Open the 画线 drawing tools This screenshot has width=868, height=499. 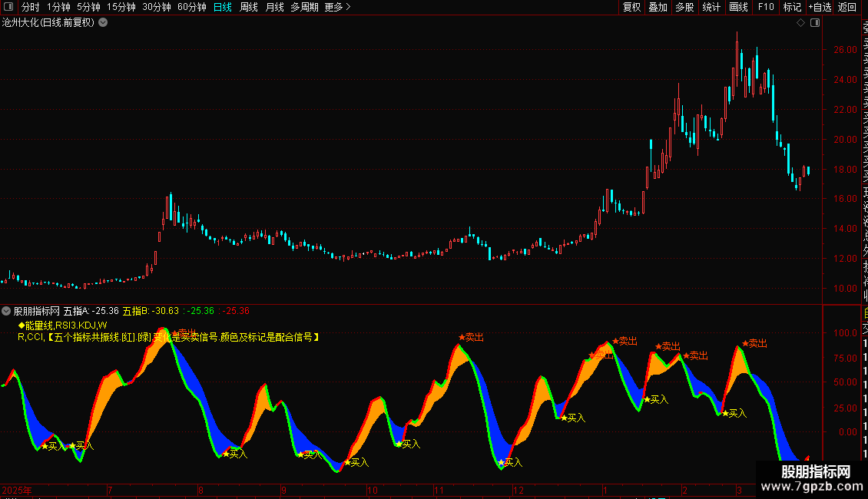click(x=738, y=7)
